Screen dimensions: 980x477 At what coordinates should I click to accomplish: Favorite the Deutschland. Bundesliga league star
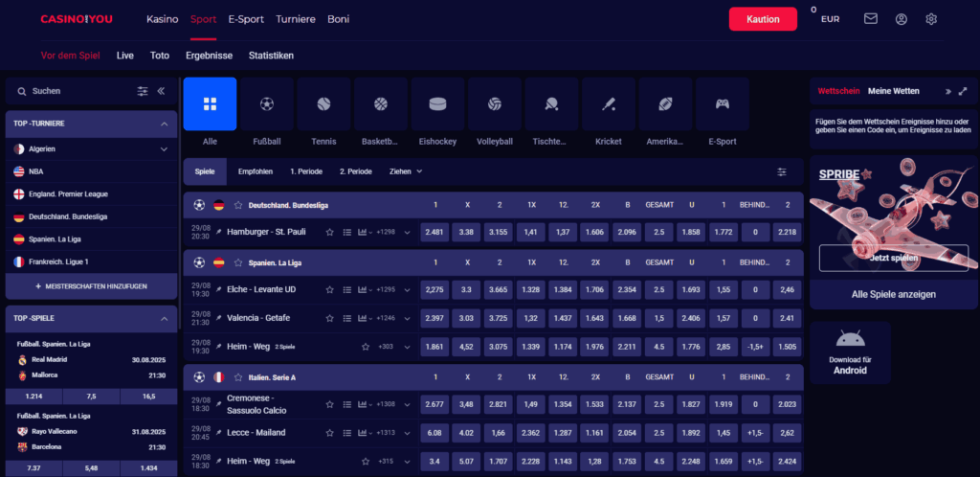tap(238, 205)
